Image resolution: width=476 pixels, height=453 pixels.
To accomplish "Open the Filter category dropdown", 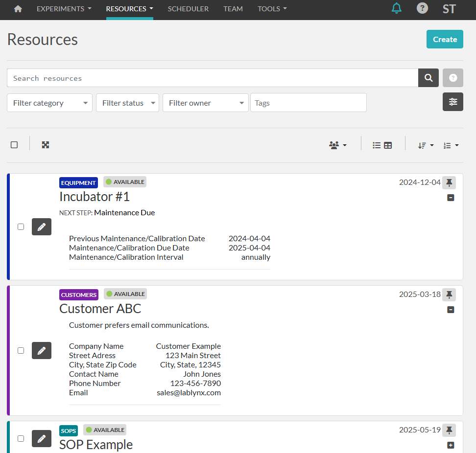I will tap(49, 103).
